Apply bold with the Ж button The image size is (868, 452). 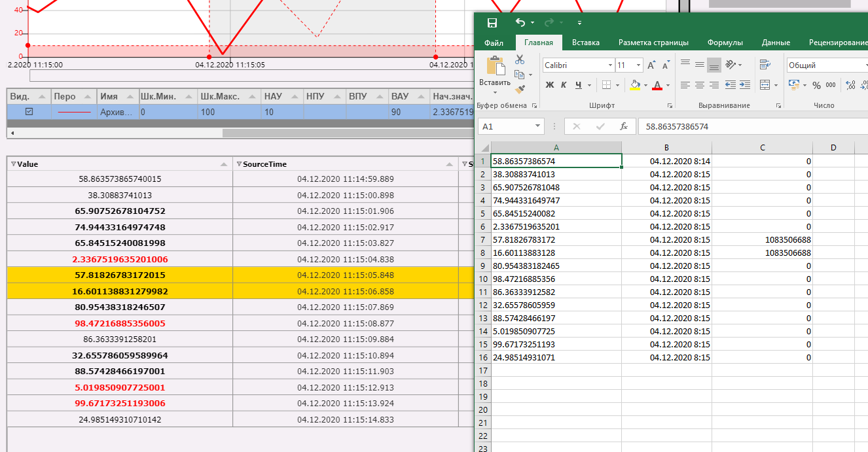coord(550,85)
